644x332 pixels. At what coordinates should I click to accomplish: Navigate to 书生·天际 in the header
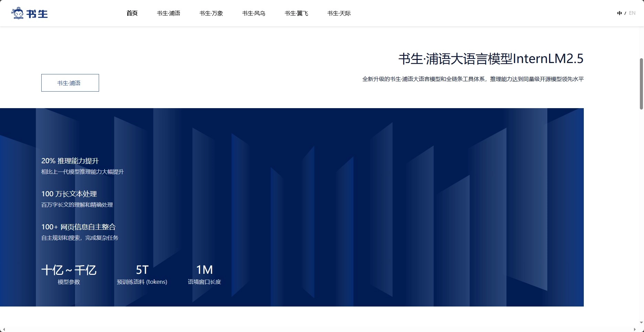pyautogui.click(x=339, y=13)
